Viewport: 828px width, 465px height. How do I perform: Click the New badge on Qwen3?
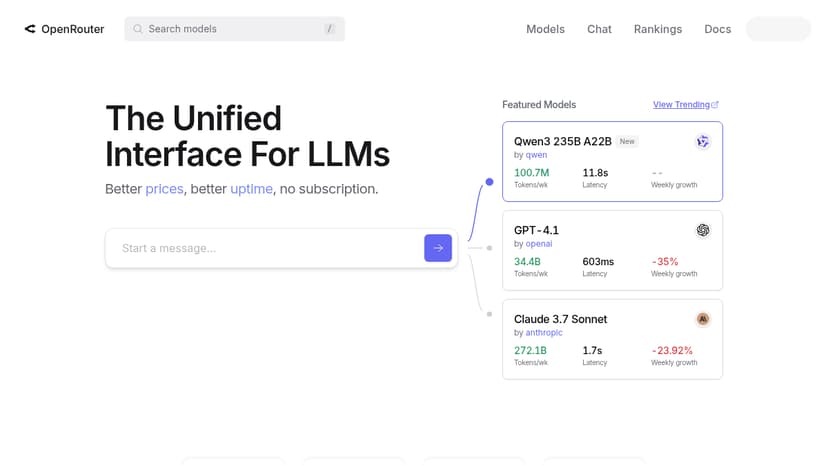click(x=627, y=141)
